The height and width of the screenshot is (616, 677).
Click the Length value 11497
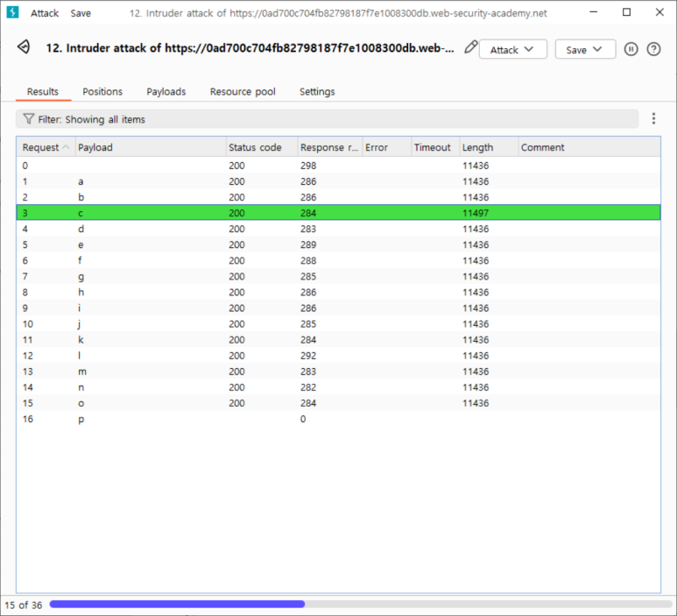tap(476, 213)
